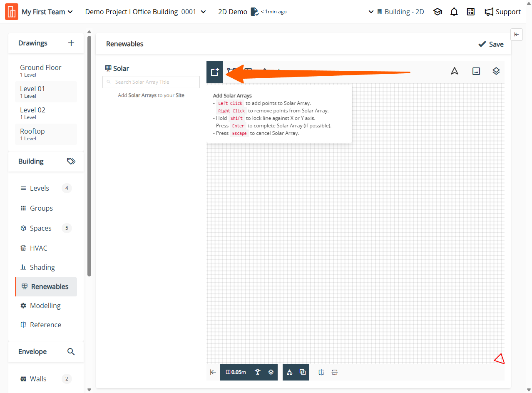Open layers icon at top right of canvas
Screen dimensions: 532x393
(x=496, y=71)
